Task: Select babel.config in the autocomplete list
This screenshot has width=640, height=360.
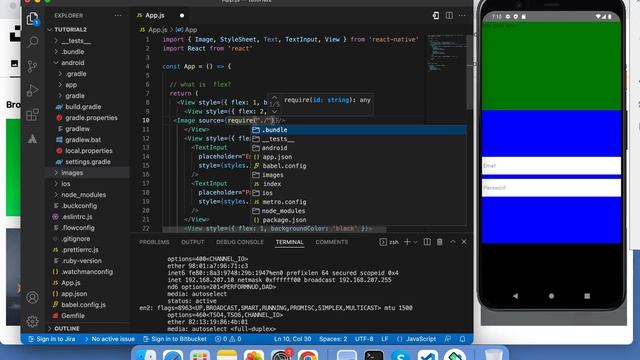Action: click(x=358, y=166)
